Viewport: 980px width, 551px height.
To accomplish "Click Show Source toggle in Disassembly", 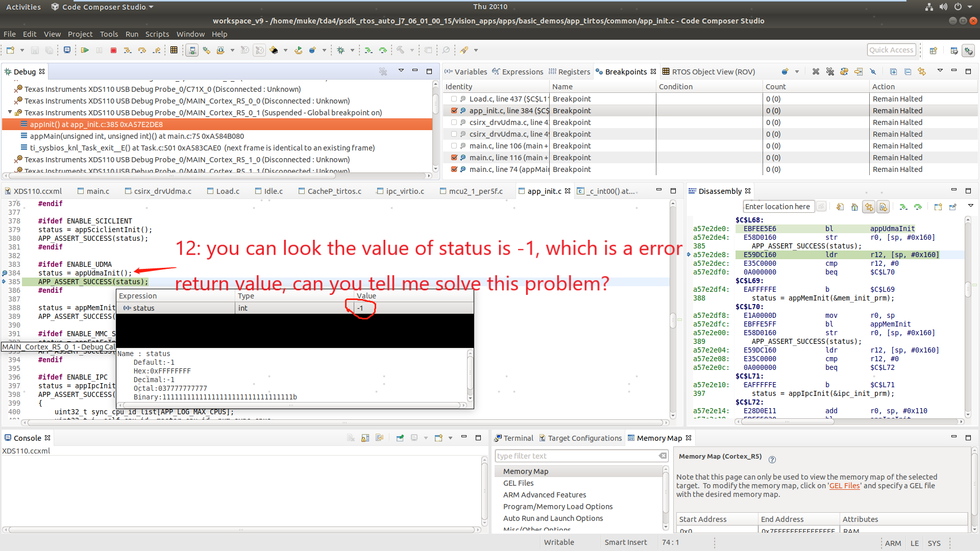I will (883, 207).
